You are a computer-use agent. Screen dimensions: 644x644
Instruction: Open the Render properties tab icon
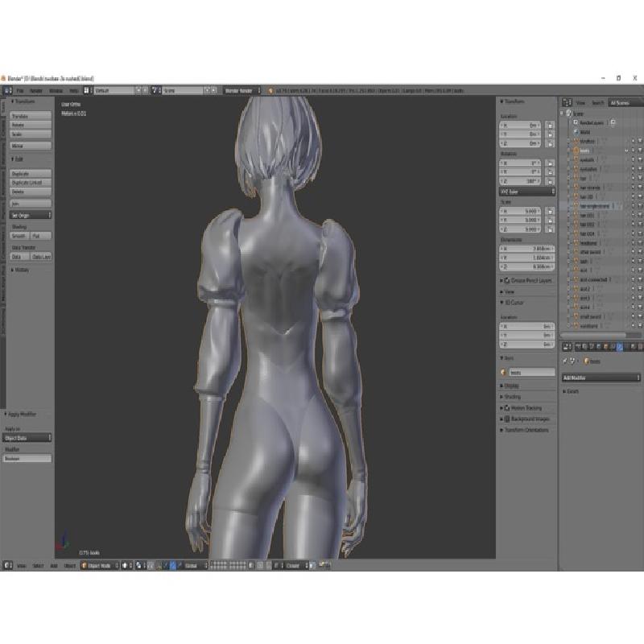point(578,347)
